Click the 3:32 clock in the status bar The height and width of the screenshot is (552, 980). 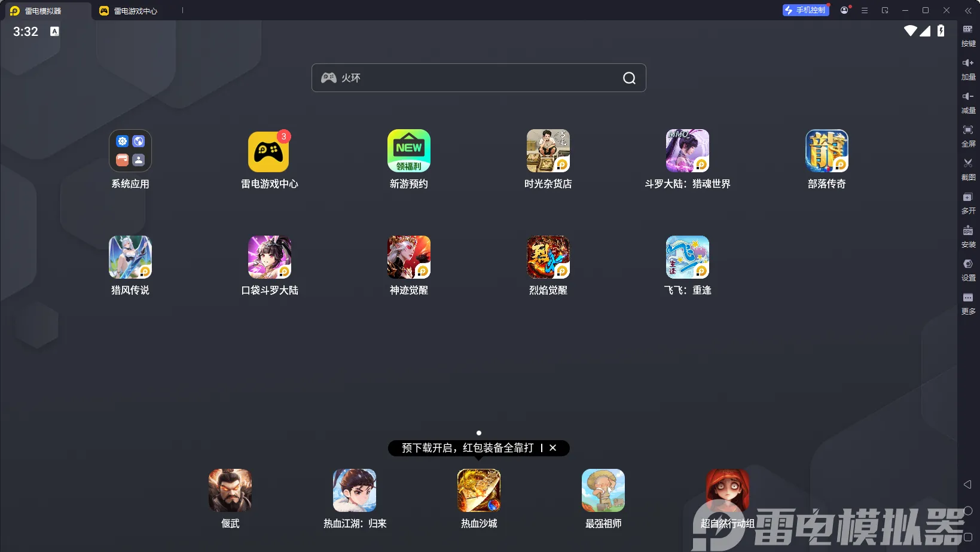pos(26,32)
